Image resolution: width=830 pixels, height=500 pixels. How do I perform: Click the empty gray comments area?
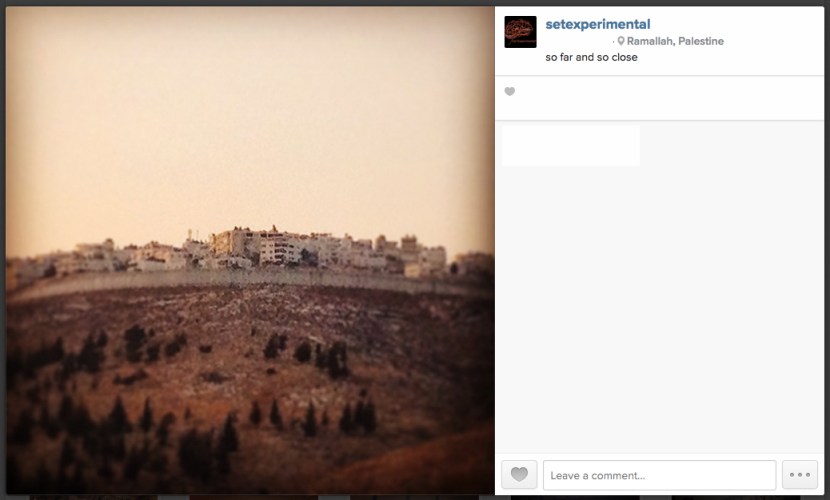point(660,307)
